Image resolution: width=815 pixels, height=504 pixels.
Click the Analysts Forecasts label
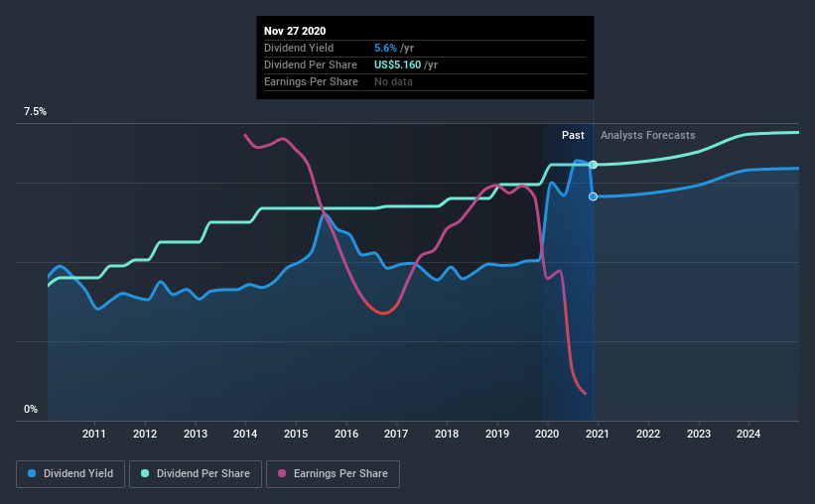click(x=647, y=135)
